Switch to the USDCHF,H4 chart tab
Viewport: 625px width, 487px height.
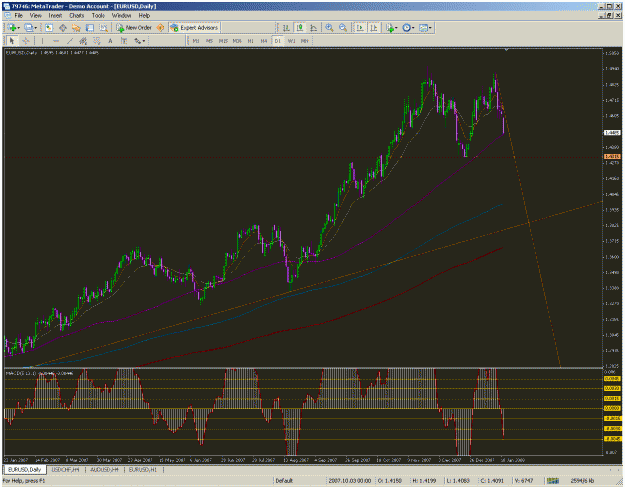point(65,470)
